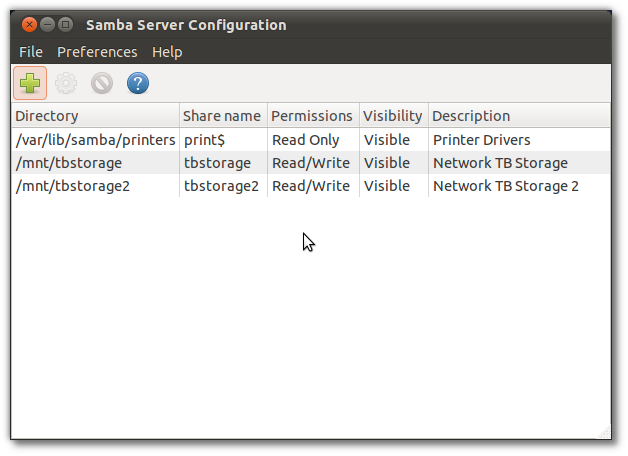Minimize the Samba window
The image size is (628, 456).
[47, 25]
